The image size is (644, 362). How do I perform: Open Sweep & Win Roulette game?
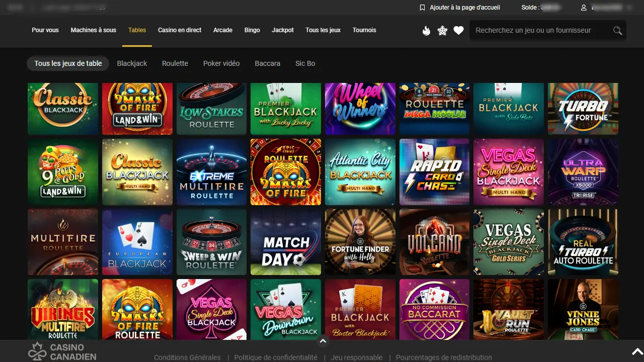click(212, 242)
